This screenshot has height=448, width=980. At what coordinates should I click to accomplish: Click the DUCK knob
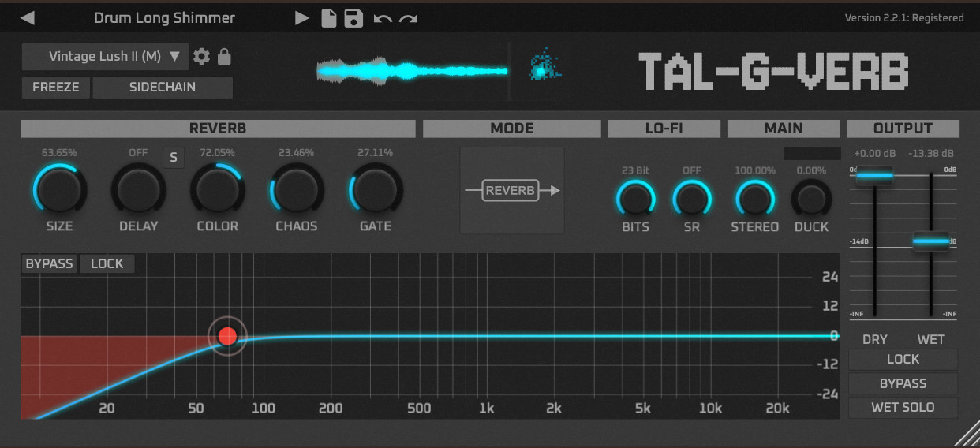pyautogui.click(x=811, y=198)
